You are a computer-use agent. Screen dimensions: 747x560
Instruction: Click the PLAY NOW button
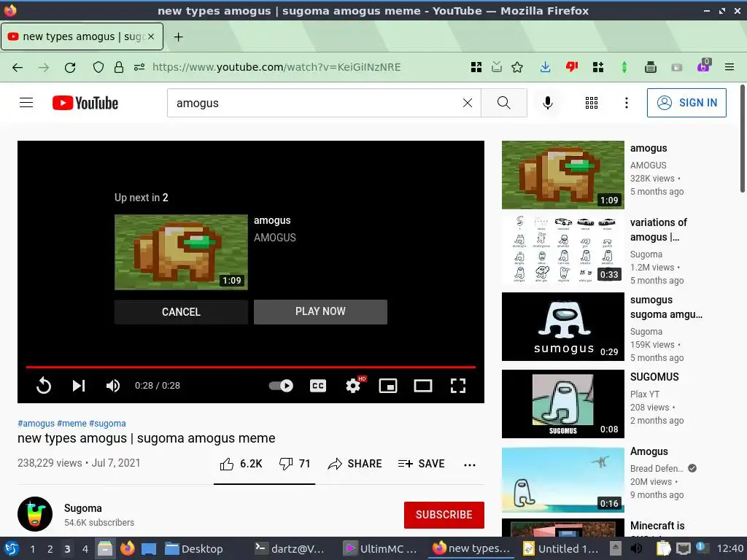320,311
